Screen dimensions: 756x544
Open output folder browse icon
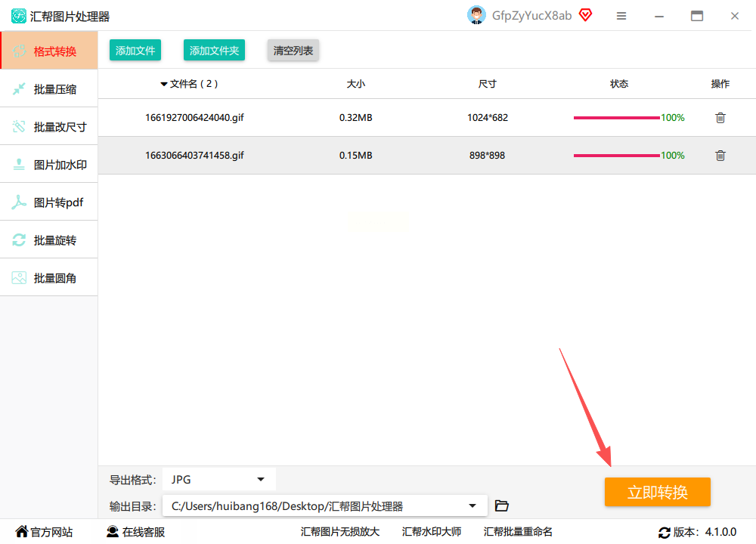click(502, 505)
